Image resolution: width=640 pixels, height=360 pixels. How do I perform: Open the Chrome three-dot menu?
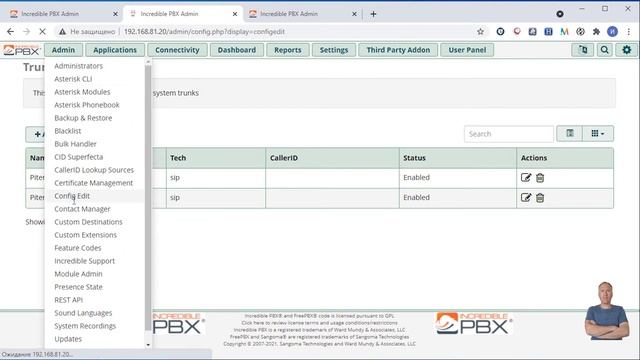coord(629,31)
